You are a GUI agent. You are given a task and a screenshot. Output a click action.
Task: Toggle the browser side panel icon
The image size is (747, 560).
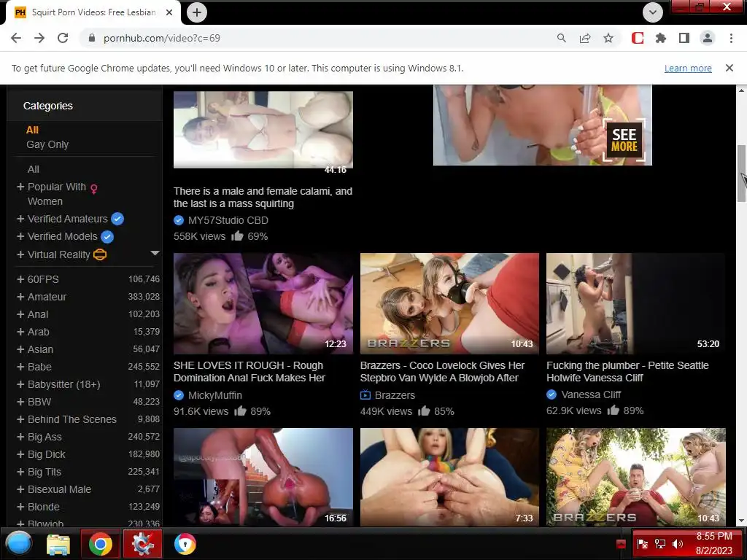point(684,38)
